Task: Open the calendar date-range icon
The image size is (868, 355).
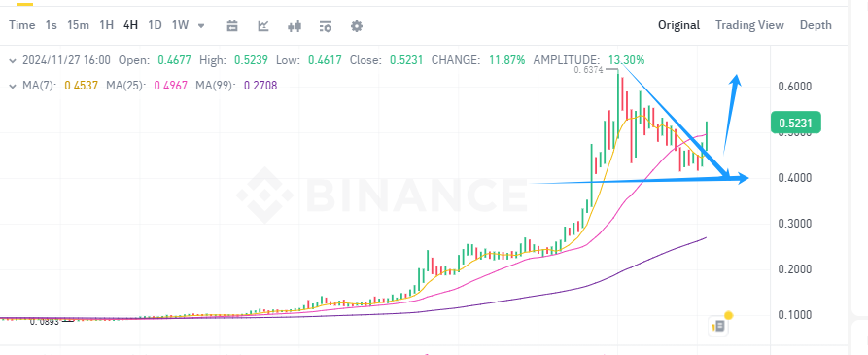Action: 232,25
